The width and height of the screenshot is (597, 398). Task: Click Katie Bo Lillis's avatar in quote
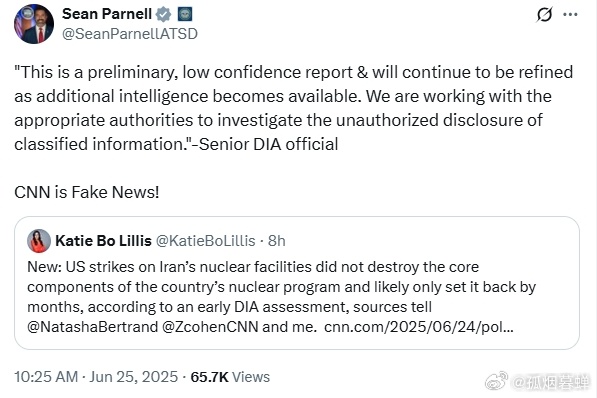(39, 241)
